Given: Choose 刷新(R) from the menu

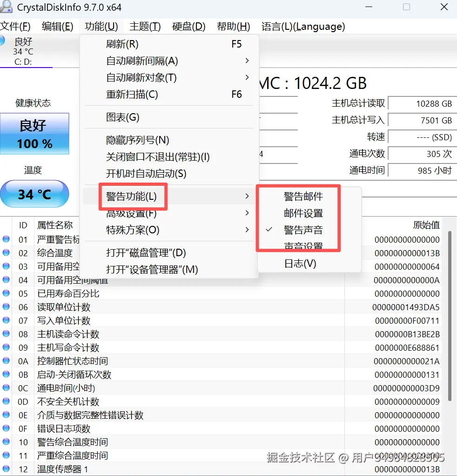Looking at the screenshot, I should coord(169,44).
